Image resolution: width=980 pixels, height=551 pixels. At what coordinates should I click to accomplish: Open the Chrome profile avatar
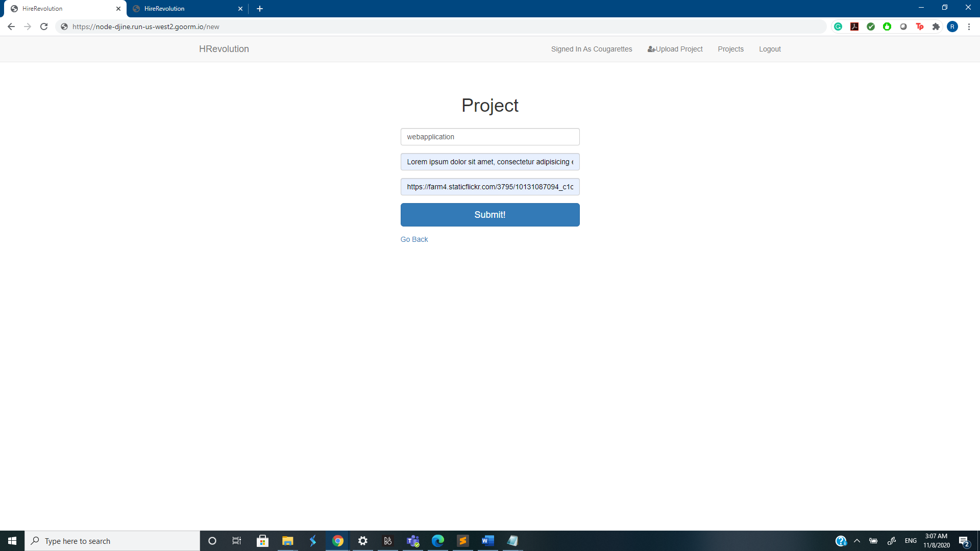952,27
